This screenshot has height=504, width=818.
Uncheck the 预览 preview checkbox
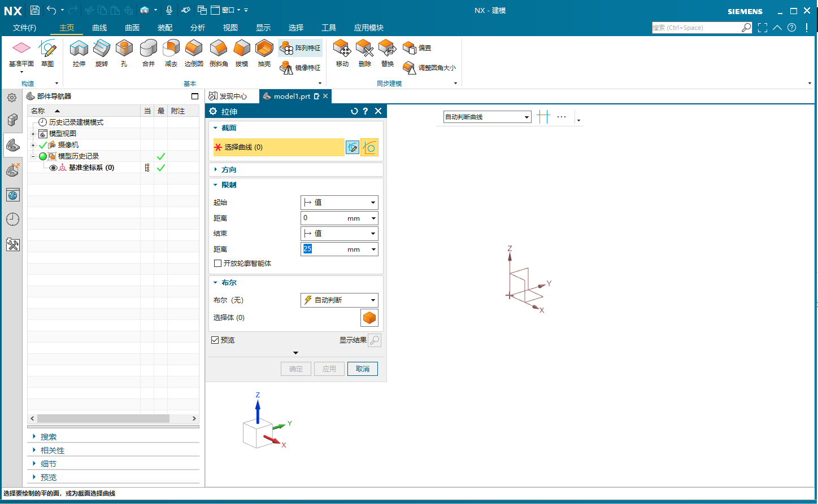(215, 340)
